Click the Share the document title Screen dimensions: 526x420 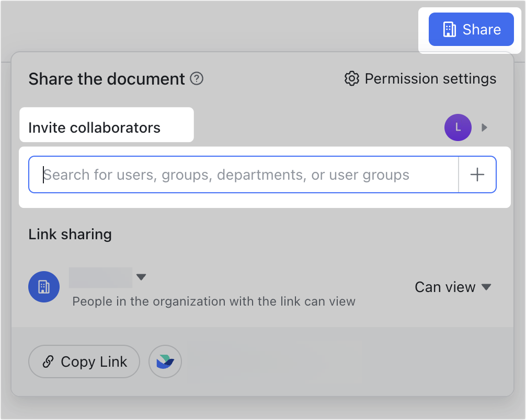(106, 79)
